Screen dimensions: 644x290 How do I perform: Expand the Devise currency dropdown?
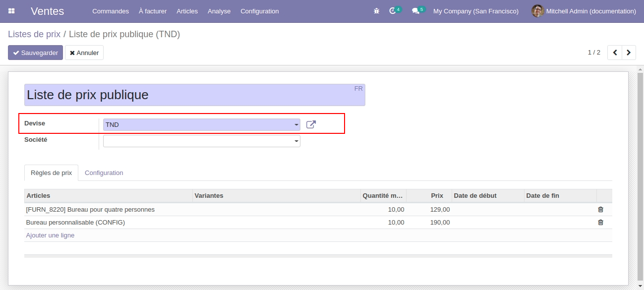coord(296,125)
